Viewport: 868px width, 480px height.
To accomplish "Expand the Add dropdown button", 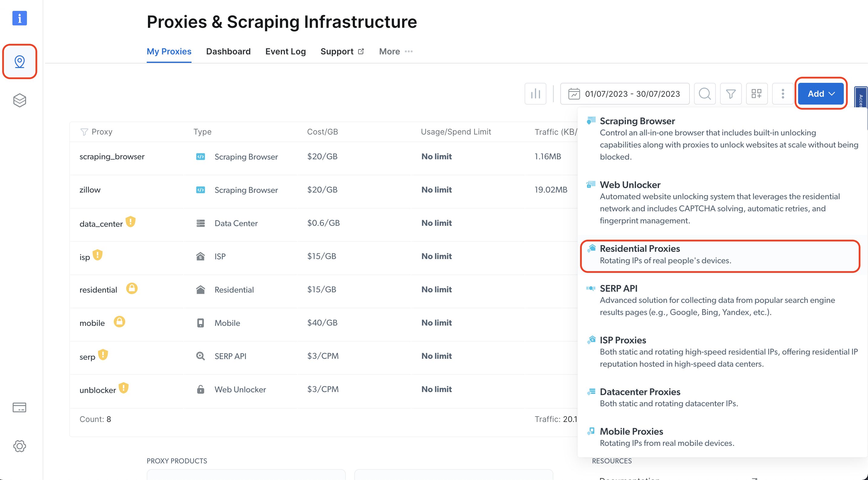I will click(x=821, y=94).
